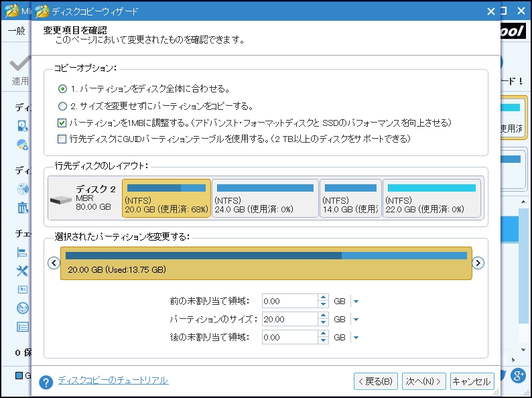This screenshot has width=532, height=398.
Task: Select fit partitions to entire disk option
Action: pos(62,89)
